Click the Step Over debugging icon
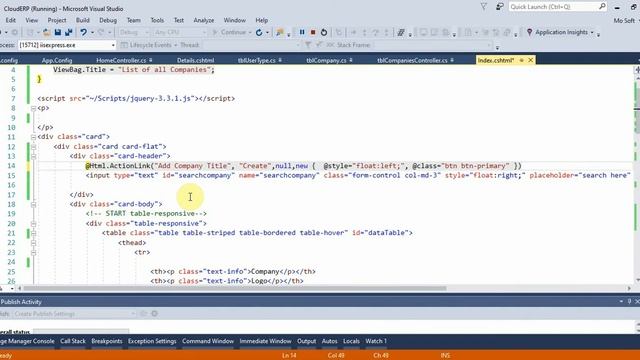 pyautogui.click(x=376, y=32)
